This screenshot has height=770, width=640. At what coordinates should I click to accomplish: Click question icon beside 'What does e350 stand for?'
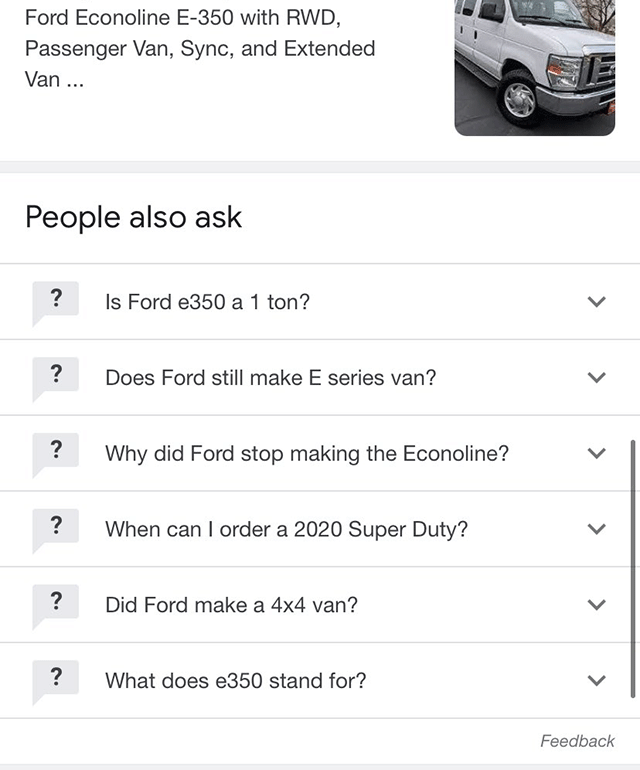[56, 679]
